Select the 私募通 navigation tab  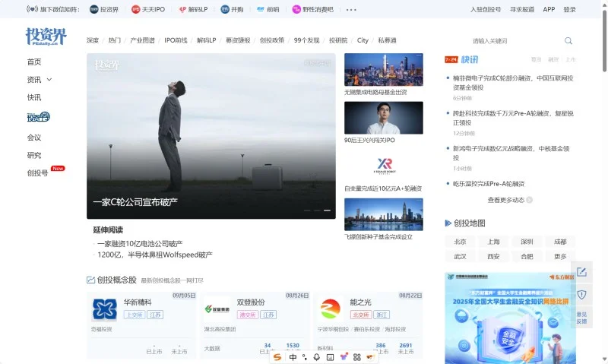387,40
